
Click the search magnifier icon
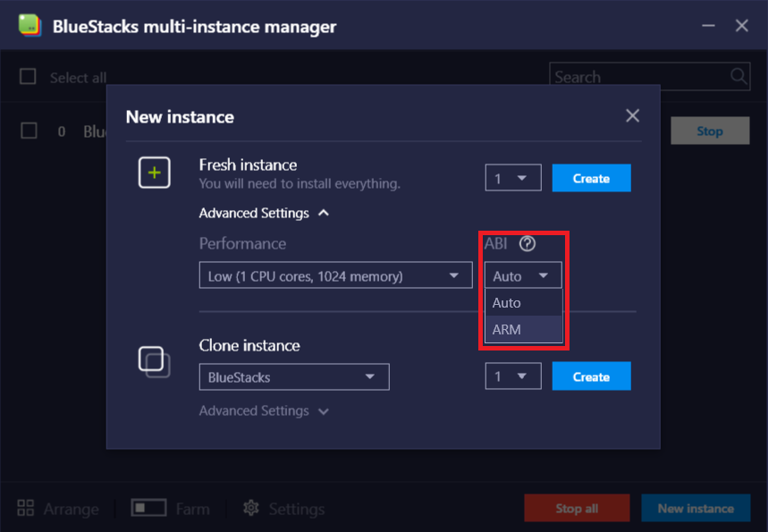738,76
